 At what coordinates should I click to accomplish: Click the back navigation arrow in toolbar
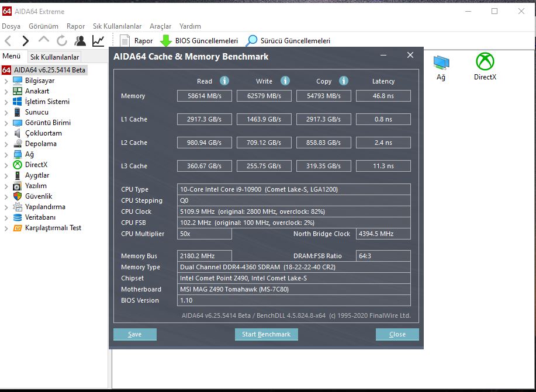coord(8,41)
